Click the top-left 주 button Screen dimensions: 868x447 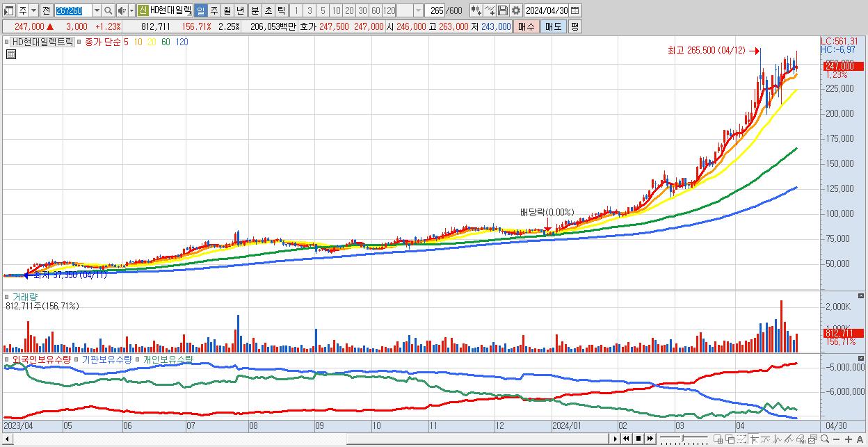point(22,10)
